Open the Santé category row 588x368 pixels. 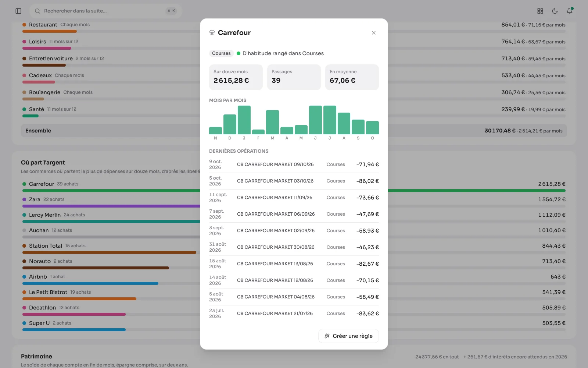point(294,112)
